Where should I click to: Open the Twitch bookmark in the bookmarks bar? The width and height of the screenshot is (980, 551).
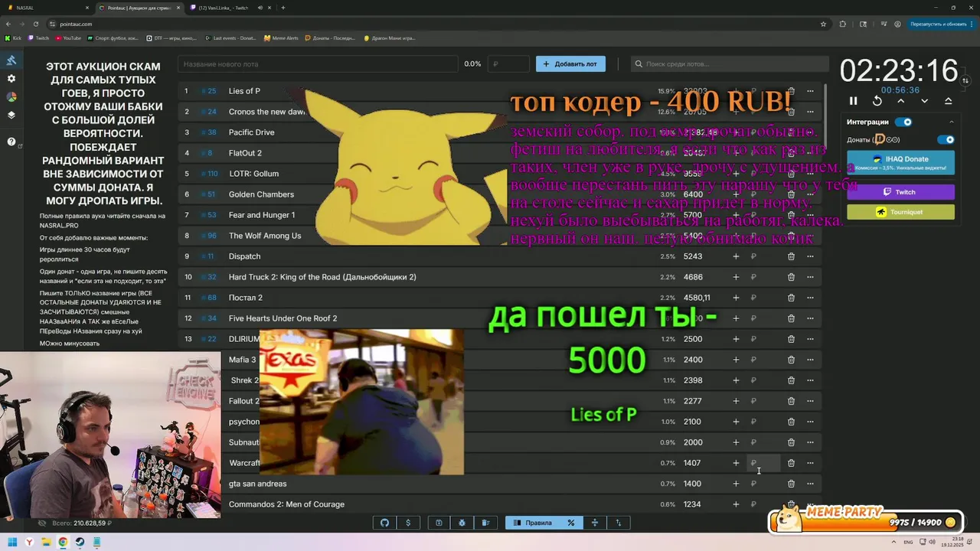[x=38, y=37]
